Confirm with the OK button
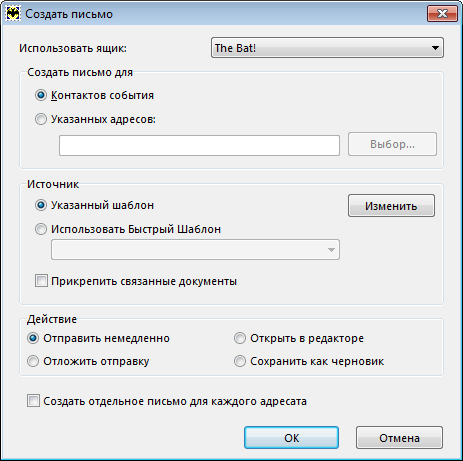The width and height of the screenshot is (463, 461). pos(291,438)
